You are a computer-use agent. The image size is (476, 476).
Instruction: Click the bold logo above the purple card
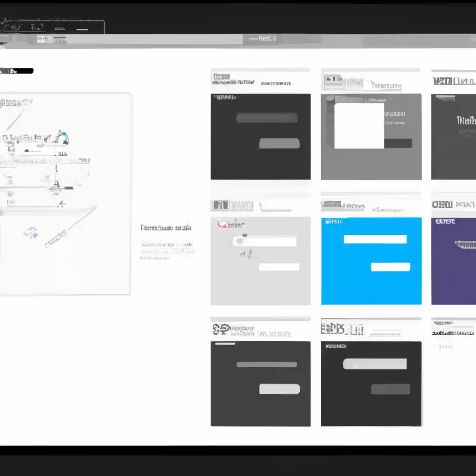click(x=442, y=205)
